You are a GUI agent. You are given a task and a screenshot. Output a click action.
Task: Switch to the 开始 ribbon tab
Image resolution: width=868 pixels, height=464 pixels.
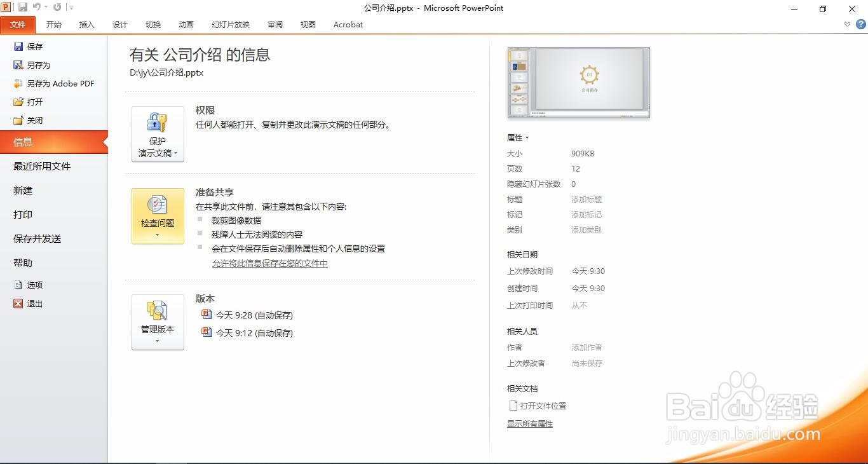click(x=54, y=25)
